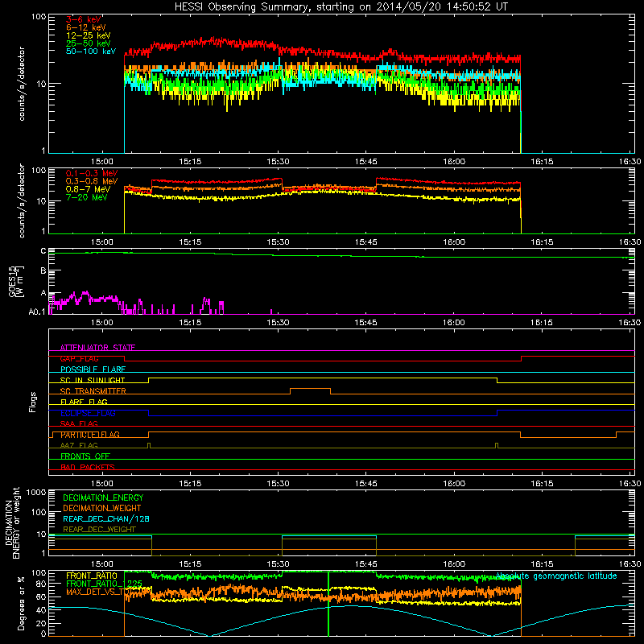Select the orange MAX_DET_VS_T legend label

pyautogui.click(x=95, y=592)
